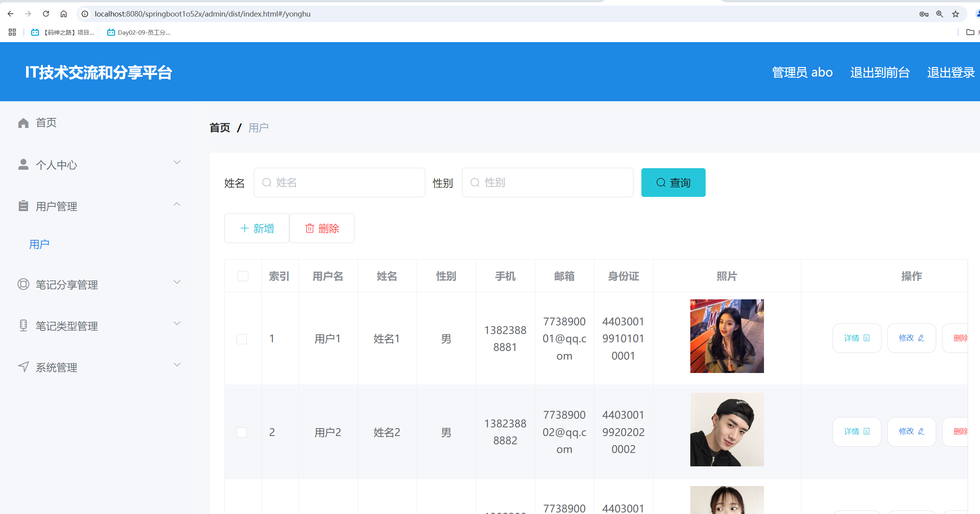This screenshot has height=514, width=980.
Task: Reload the page with browser refresh icon
Action: pos(46,14)
